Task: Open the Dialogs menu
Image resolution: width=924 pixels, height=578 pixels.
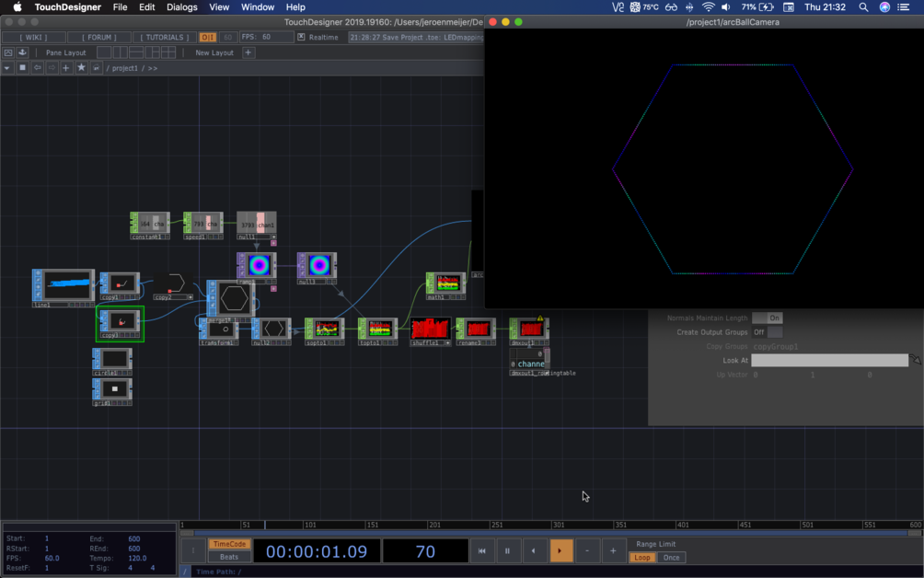Action: pyautogui.click(x=181, y=7)
